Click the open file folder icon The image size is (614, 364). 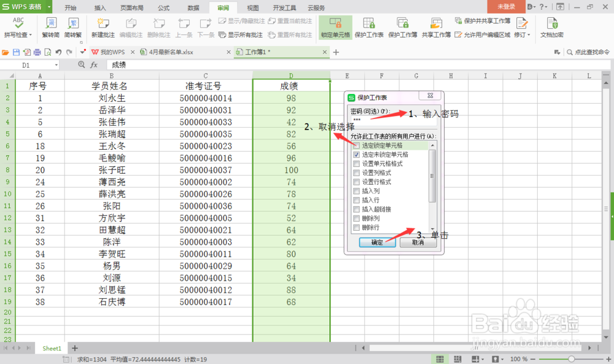[6, 52]
